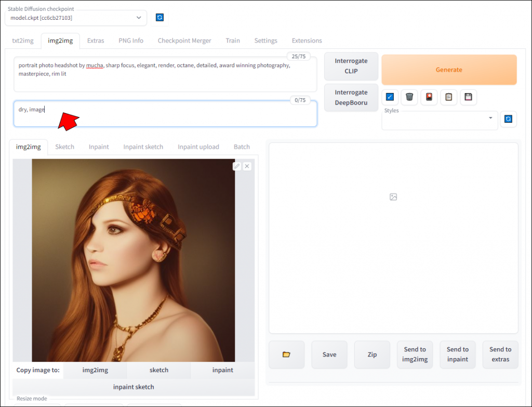Reload checkpoints using the refresh icon beside model selector
532x407 pixels.
[159, 17]
